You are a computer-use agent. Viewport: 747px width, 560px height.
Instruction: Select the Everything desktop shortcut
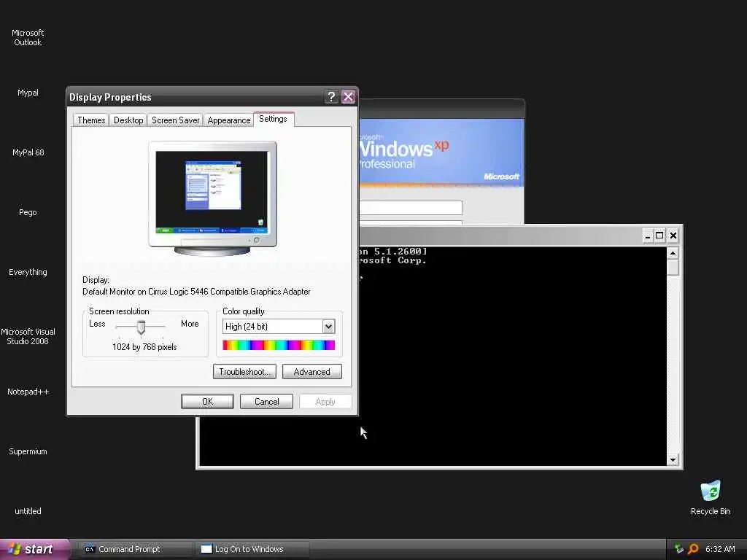pyautogui.click(x=28, y=273)
